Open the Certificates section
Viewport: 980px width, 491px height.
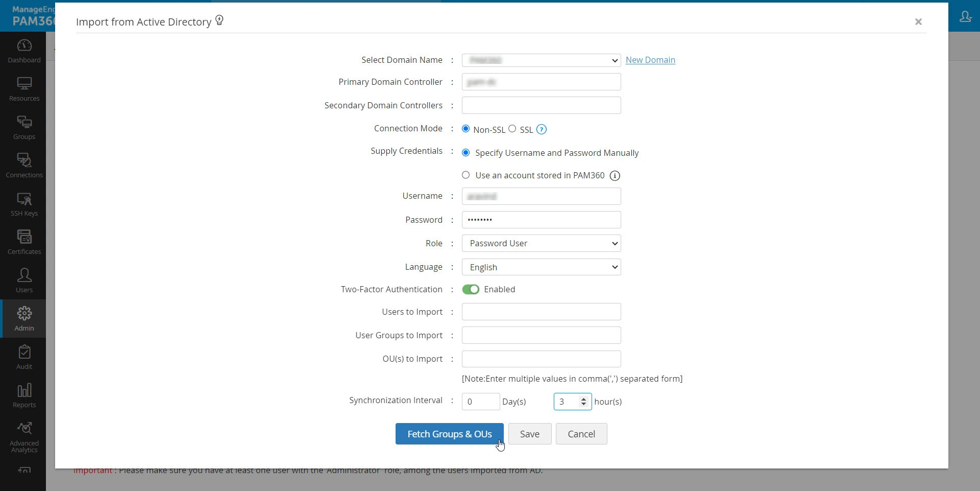[23, 240]
